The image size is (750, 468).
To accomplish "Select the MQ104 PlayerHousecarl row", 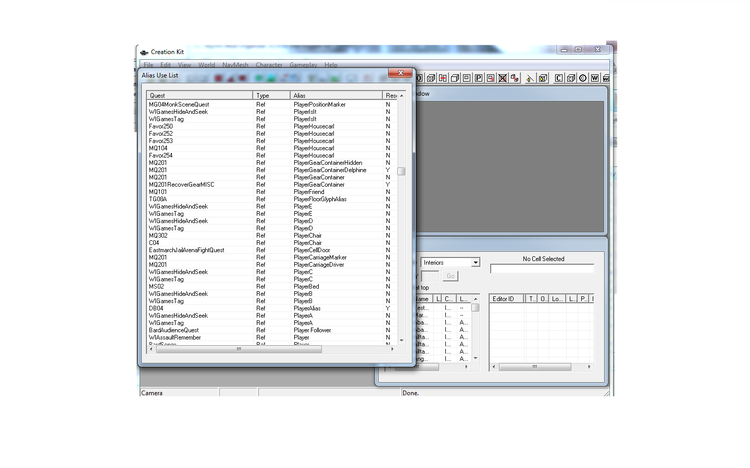I will coord(271,148).
